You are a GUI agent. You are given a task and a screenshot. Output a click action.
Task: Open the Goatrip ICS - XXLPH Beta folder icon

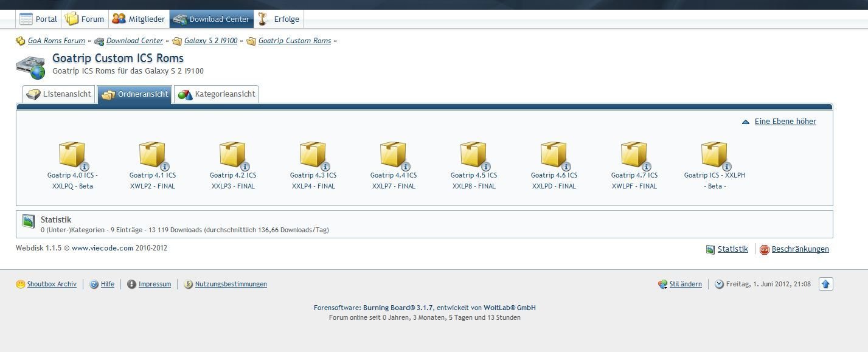tap(715, 156)
